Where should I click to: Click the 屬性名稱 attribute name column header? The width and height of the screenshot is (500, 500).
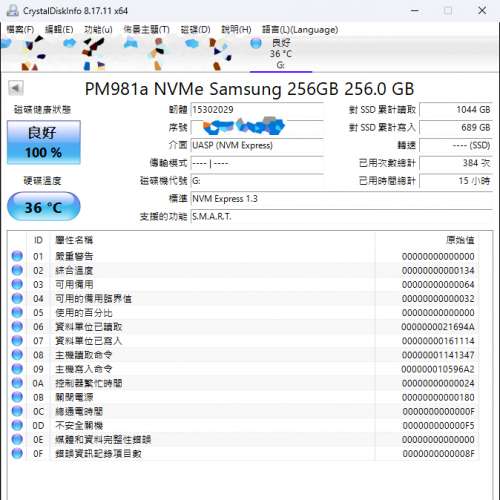pyautogui.click(x=74, y=240)
